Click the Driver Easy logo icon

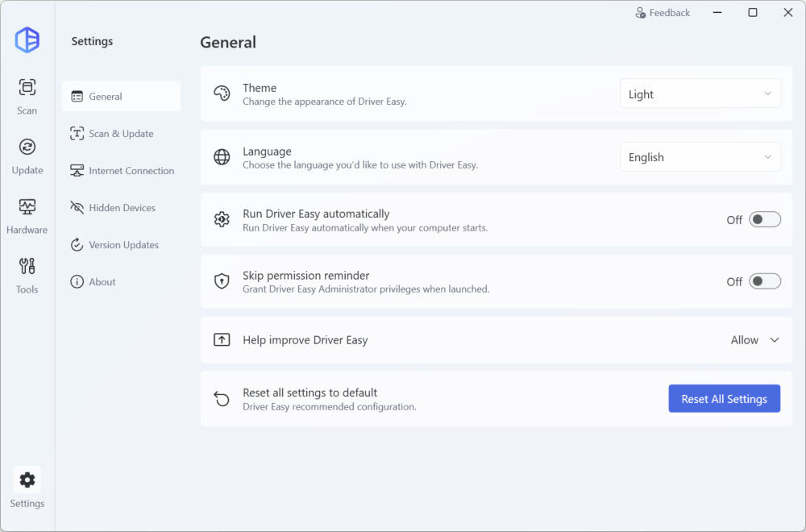pyautogui.click(x=27, y=39)
